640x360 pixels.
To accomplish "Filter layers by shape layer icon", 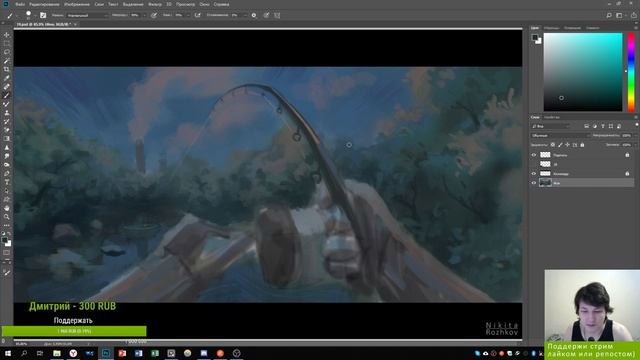I will pyautogui.click(x=611, y=126).
